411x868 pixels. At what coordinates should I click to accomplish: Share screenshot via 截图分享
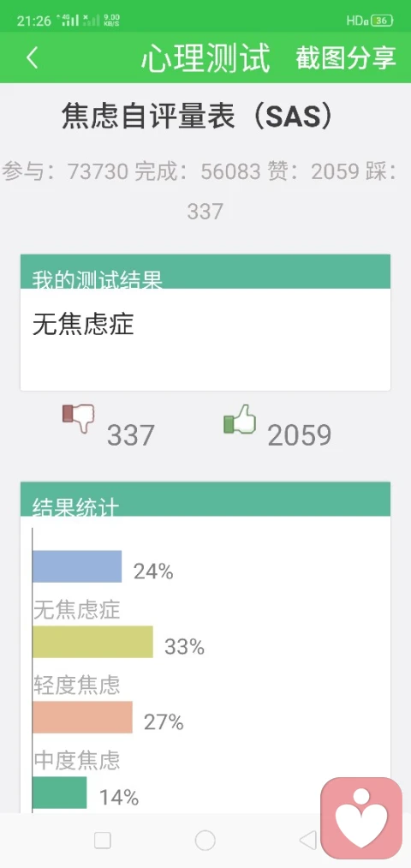point(346,57)
